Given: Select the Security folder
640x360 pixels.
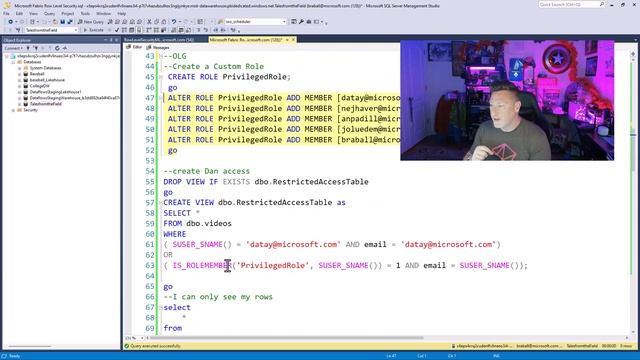Looking at the screenshot, I should pyautogui.click(x=30, y=110).
